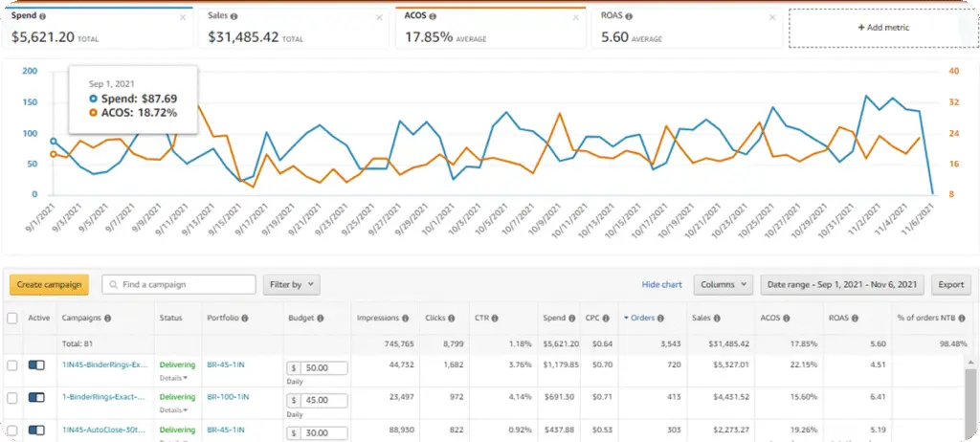Check the select-all campaigns checkbox in header
Viewport: 980px width, 442px height.
(11, 319)
